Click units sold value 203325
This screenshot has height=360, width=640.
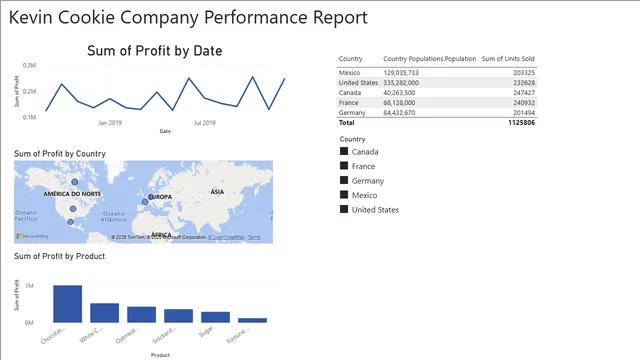[x=524, y=73]
